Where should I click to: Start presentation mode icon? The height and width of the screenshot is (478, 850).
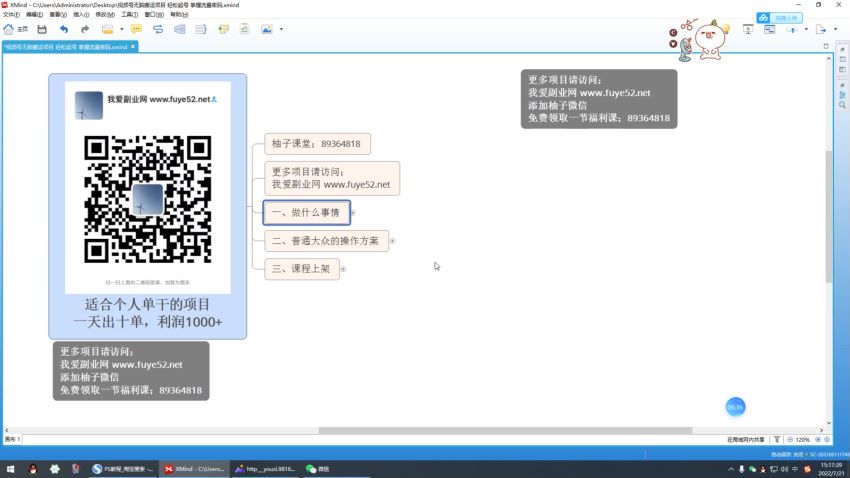tap(748, 30)
